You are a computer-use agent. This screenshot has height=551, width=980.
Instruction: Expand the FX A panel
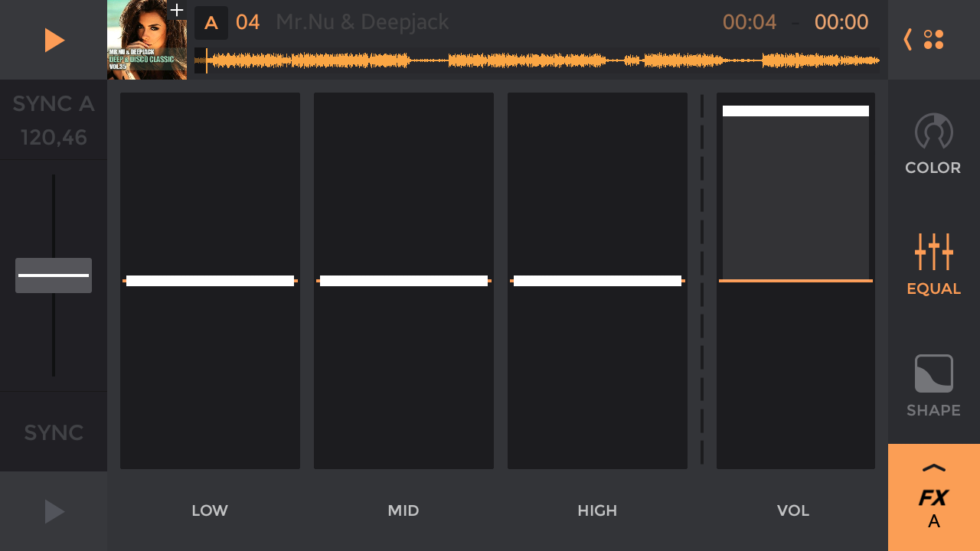pos(933,497)
